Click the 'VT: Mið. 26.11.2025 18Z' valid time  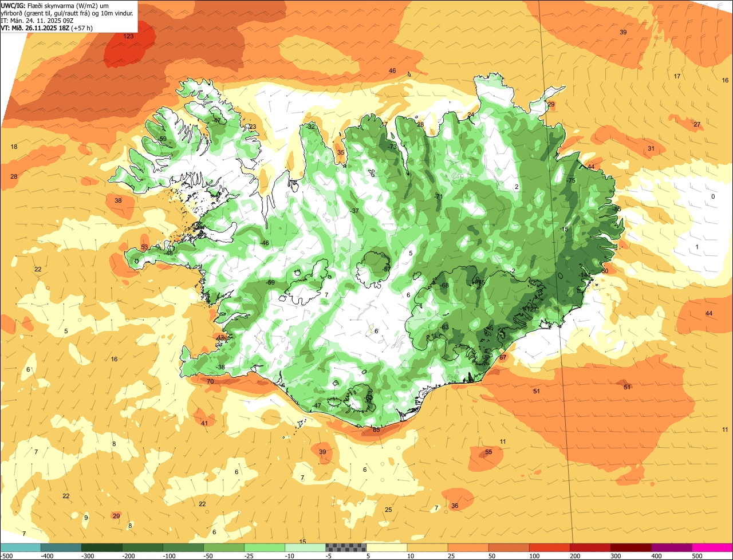pyautogui.click(x=36, y=27)
